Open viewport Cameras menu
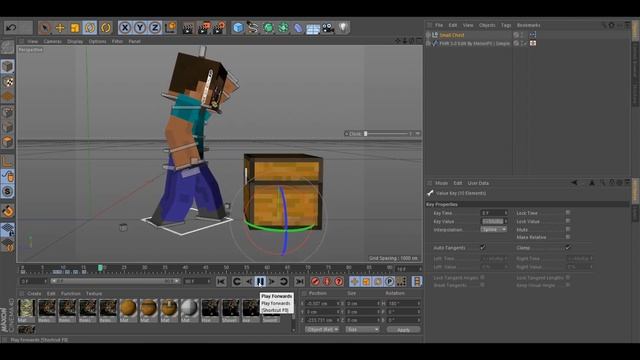 coord(53,42)
